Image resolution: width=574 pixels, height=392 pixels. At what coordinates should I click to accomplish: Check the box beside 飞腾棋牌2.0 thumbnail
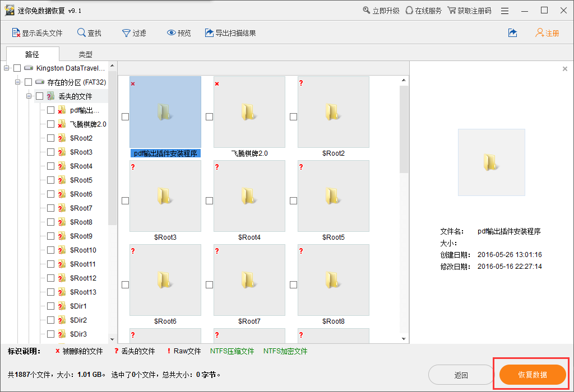click(x=210, y=116)
